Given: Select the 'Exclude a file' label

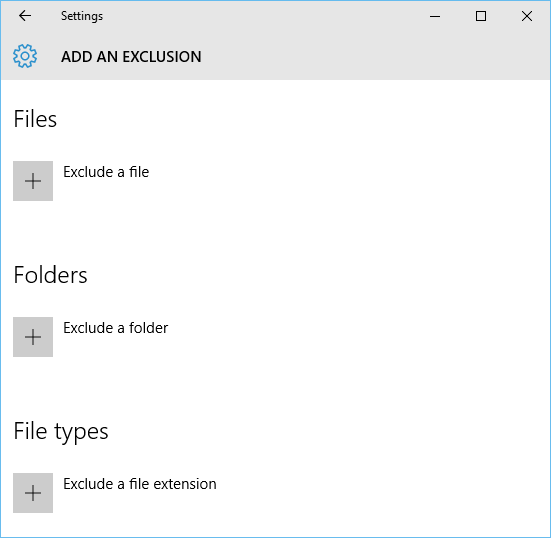Looking at the screenshot, I should 106,172.
